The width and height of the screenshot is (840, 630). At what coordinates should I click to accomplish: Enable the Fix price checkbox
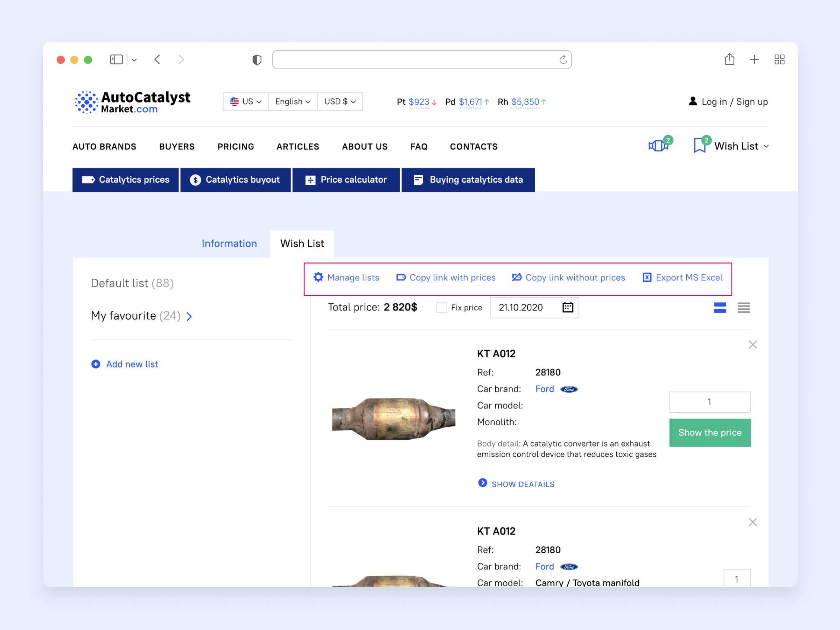click(x=441, y=308)
